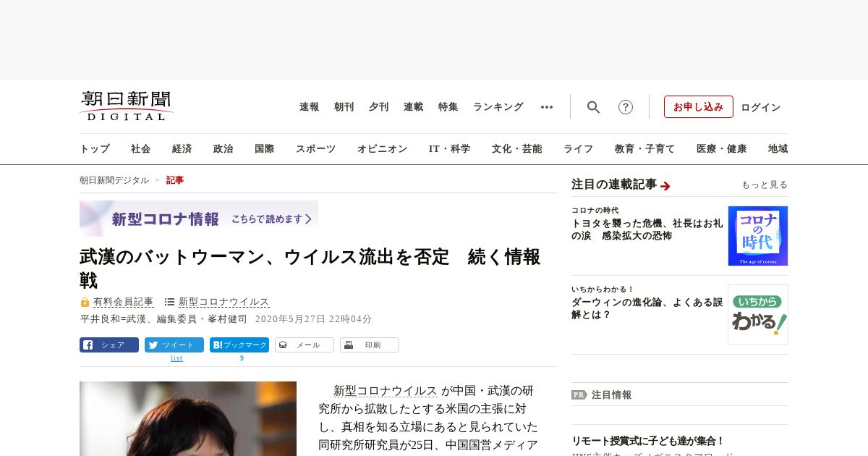868x456 pixels.
Task: Select the 国際 category tab
Action: pos(265,149)
